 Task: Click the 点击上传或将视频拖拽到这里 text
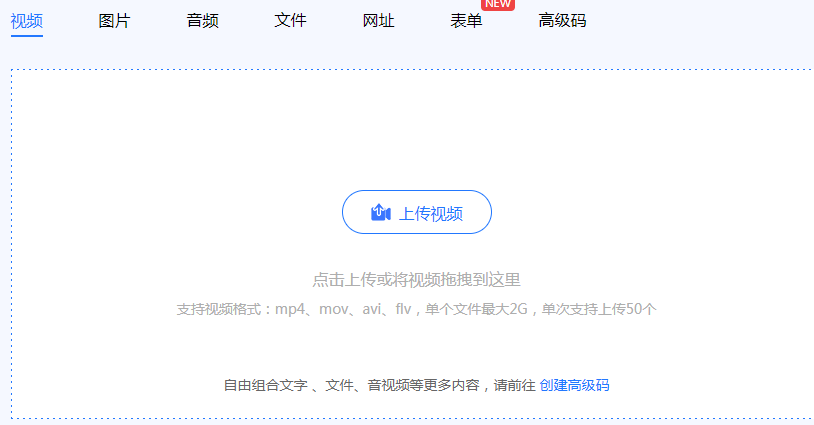(x=416, y=280)
